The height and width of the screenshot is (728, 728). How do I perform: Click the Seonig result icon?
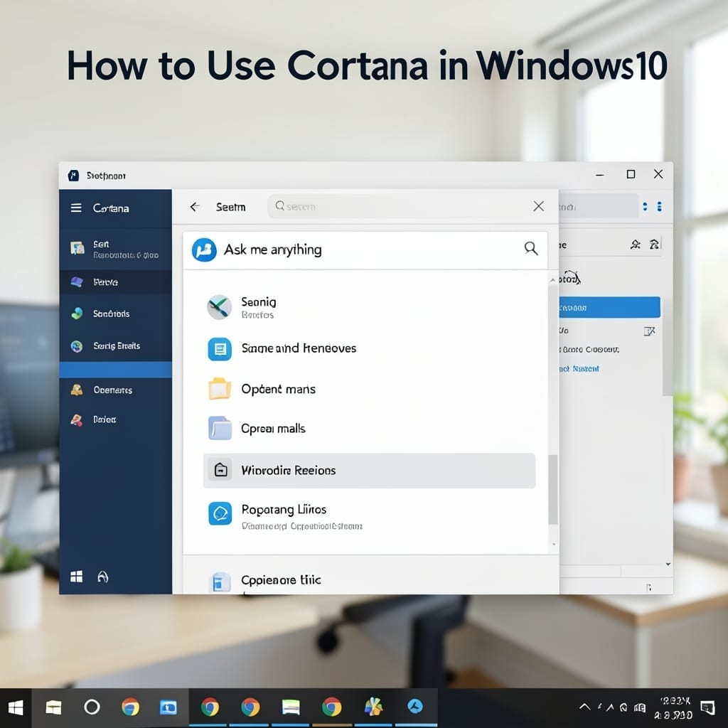(219, 307)
